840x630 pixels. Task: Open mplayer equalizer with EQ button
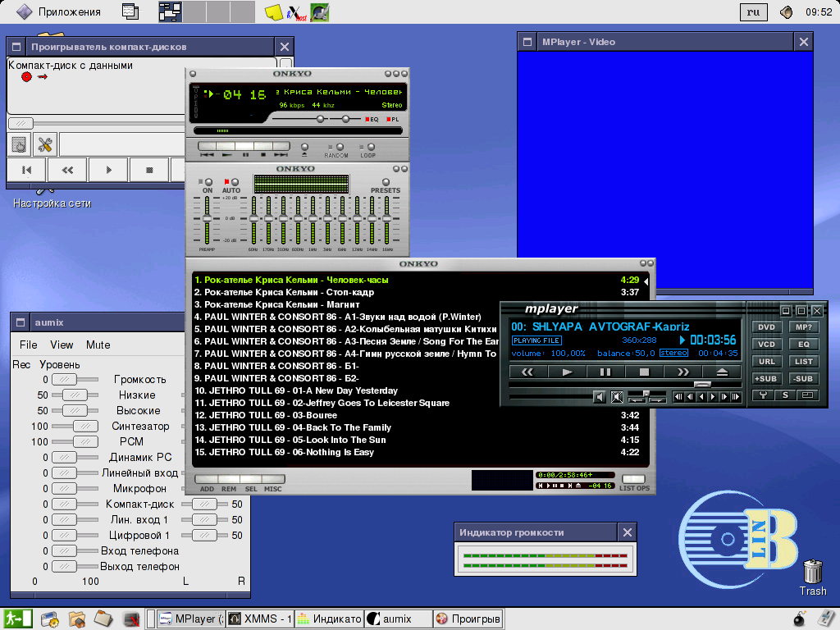click(804, 345)
